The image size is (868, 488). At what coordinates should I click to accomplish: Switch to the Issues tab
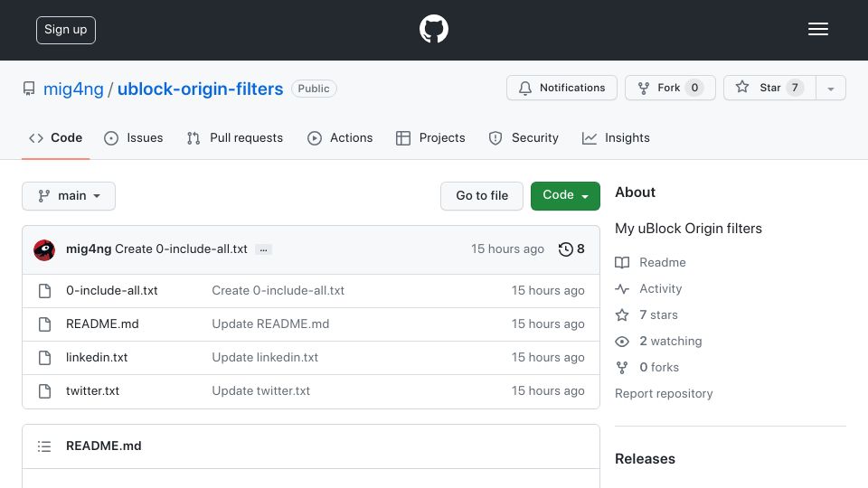(x=134, y=137)
